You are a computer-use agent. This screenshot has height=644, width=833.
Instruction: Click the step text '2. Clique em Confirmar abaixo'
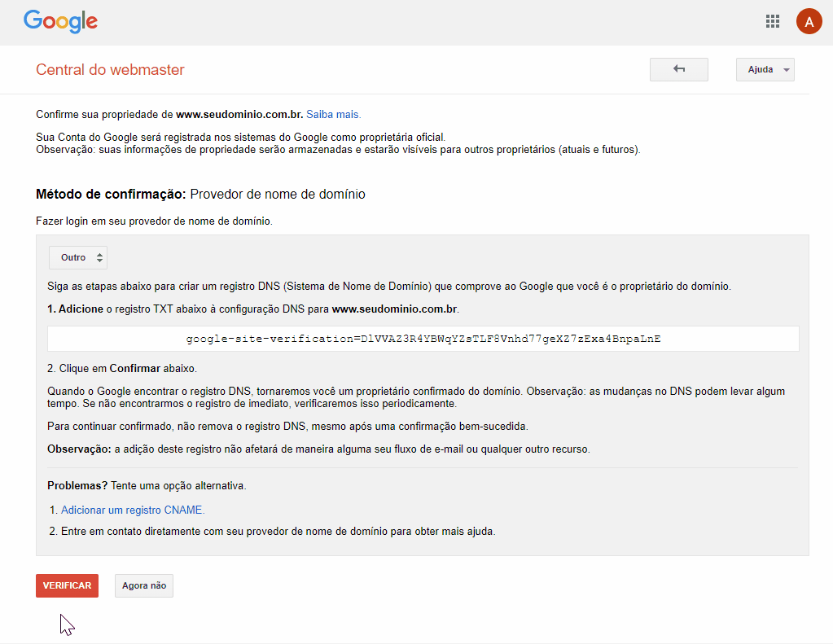click(x=122, y=368)
